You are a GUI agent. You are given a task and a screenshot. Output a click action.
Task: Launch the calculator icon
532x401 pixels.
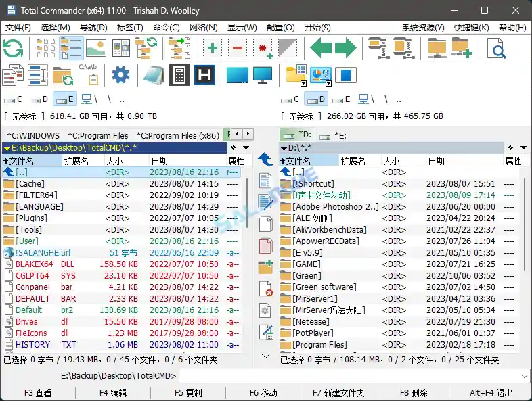[x=179, y=75]
